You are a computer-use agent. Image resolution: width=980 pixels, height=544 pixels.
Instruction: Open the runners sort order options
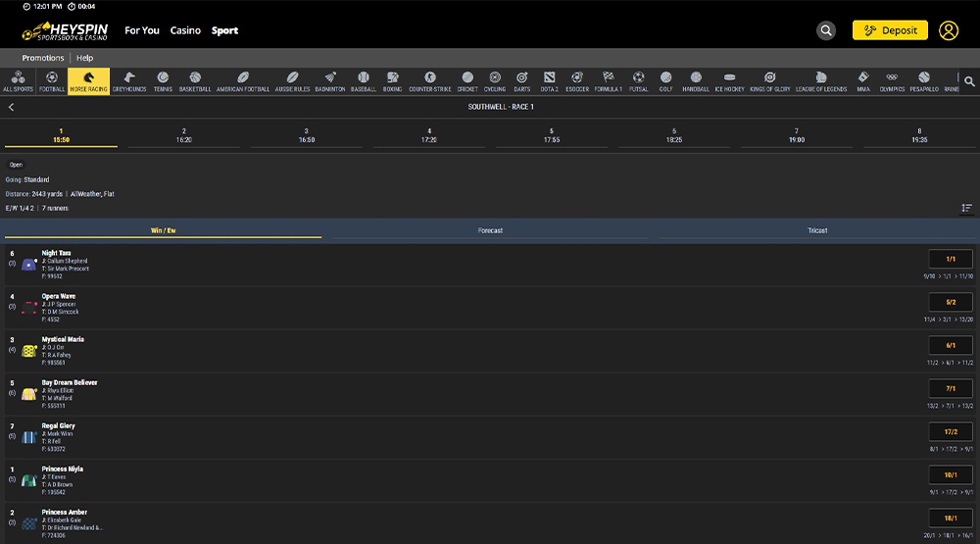point(966,208)
